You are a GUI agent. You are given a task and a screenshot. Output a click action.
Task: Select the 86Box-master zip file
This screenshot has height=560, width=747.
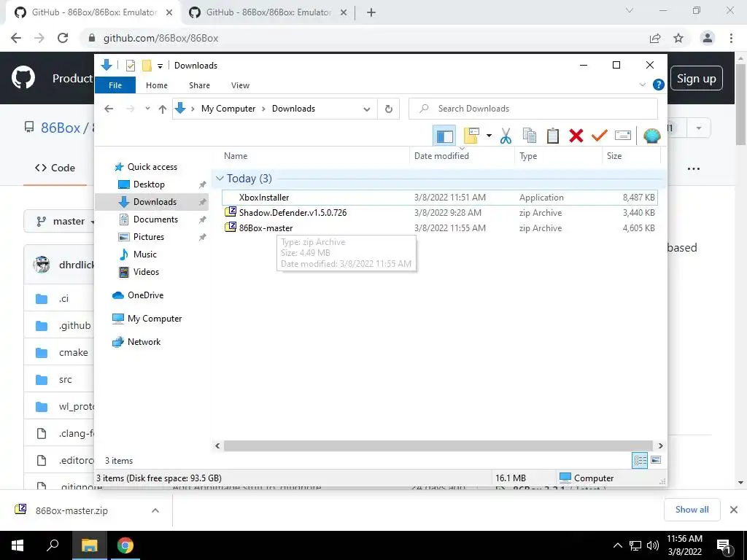point(439,228)
